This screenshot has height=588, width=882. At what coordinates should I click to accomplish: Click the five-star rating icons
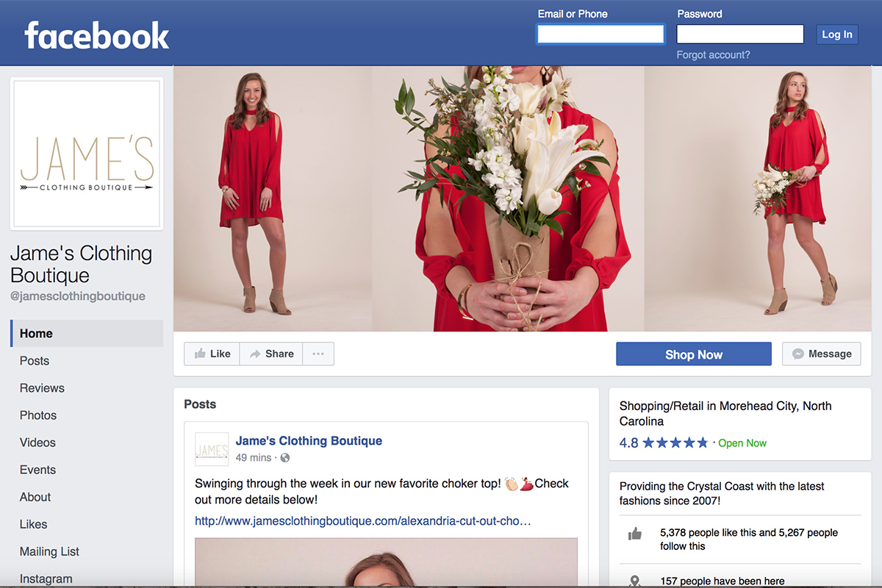(x=675, y=442)
